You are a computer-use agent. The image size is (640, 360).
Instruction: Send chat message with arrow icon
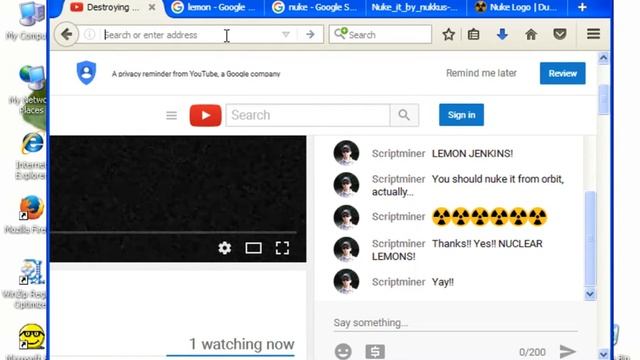pos(567,351)
